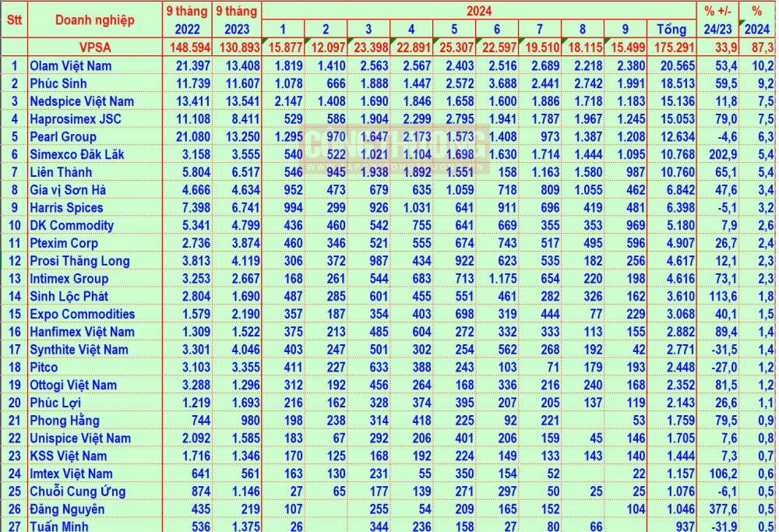Screen dimensions: 779x532
Task: Select Phúc Sinh month 6 value '3.688'
Action: (502, 83)
